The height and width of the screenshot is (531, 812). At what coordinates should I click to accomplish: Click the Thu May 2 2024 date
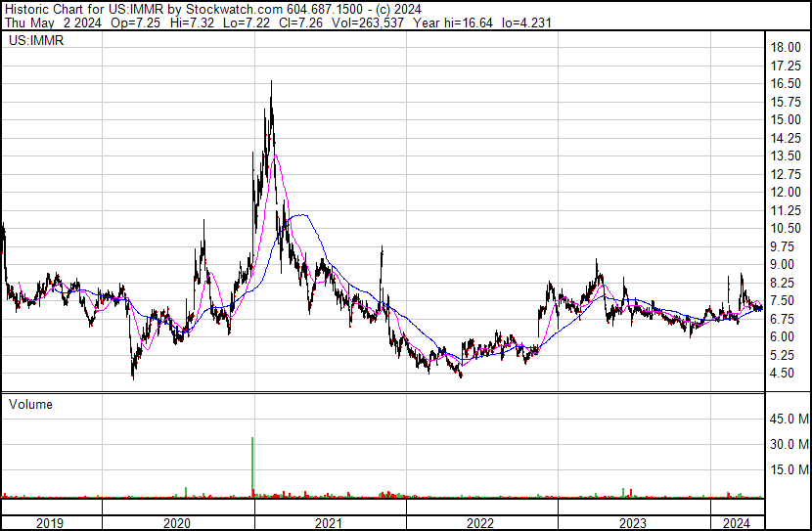pos(54,22)
